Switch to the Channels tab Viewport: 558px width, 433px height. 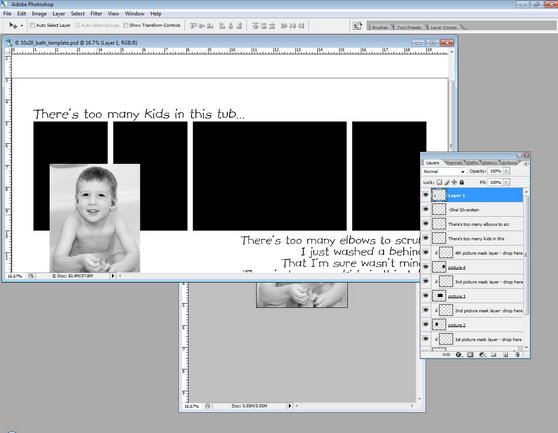(454, 163)
